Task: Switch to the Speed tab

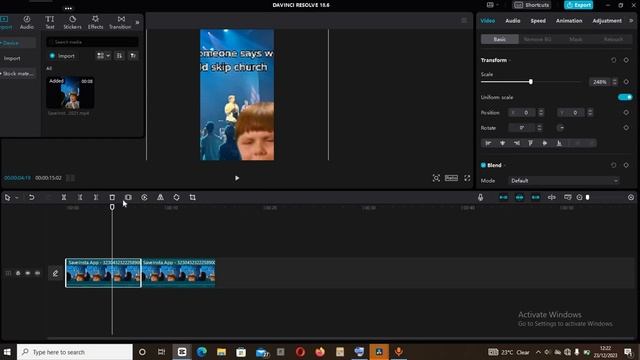Action: 538,21
